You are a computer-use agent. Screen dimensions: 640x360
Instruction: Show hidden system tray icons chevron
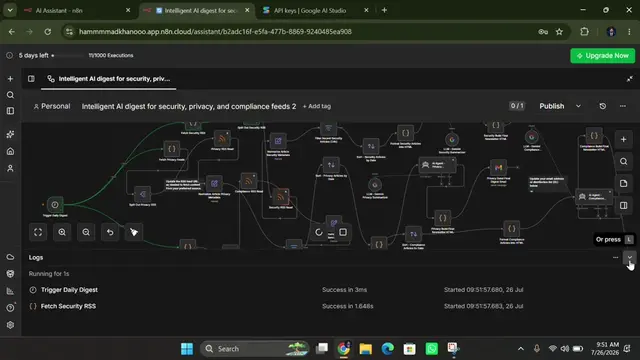coord(520,349)
